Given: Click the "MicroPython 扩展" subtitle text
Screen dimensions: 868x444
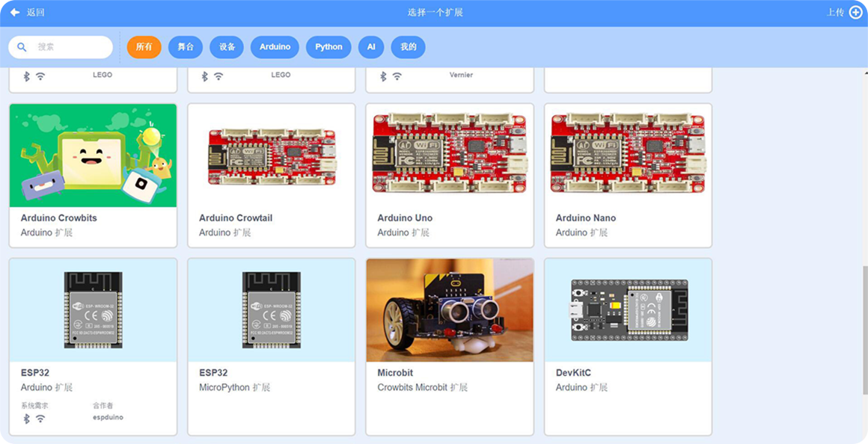Looking at the screenshot, I should tap(235, 387).
